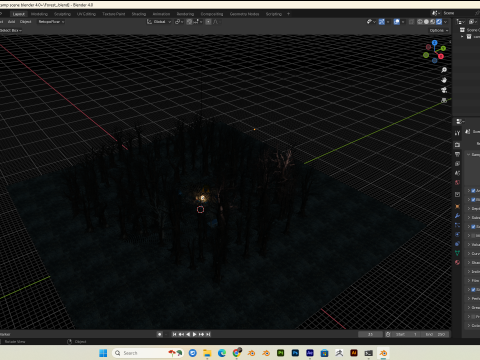Click the red X axis on navigation gizmo
The height and width of the screenshot is (360, 480).
[x=441, y=56]
